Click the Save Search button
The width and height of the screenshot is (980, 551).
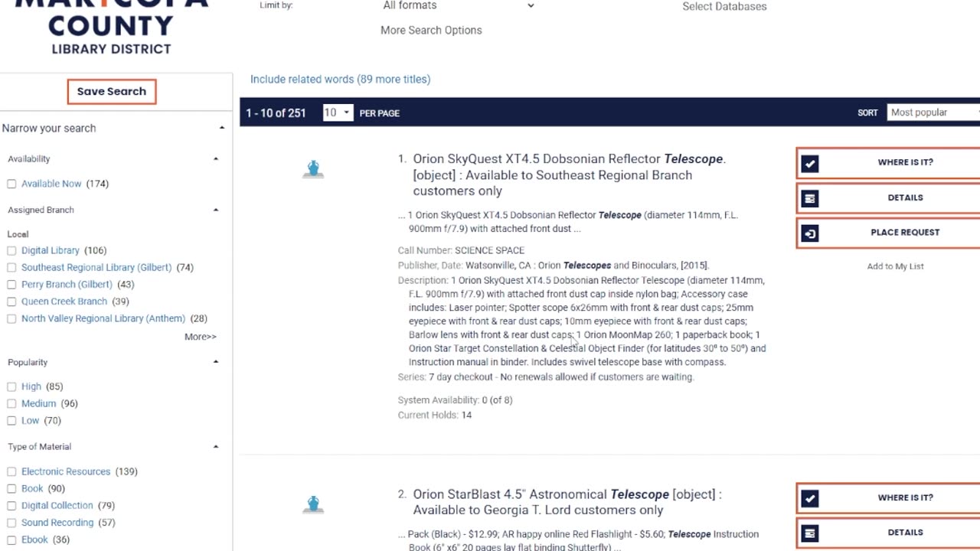tap(112, 91)
